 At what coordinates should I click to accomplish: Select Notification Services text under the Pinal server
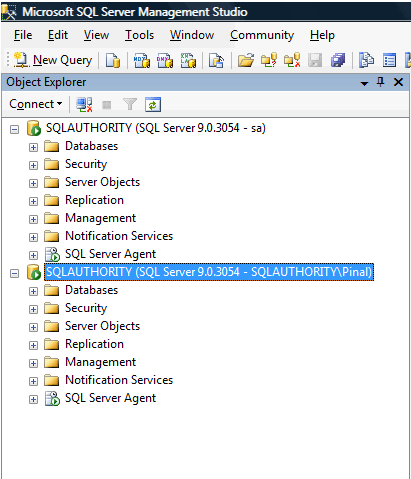[119, 380]
